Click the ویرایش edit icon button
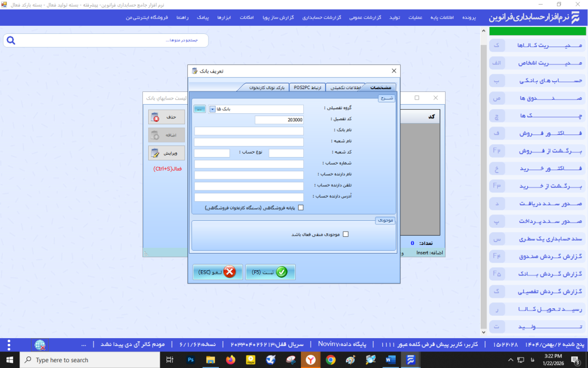Image resolution: width=588 pixels, height=368 pixels. (167, 154)
